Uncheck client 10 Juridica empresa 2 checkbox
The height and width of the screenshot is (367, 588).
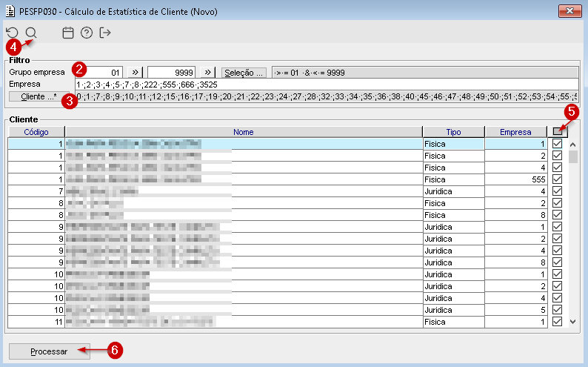click(x=557, y=286)
